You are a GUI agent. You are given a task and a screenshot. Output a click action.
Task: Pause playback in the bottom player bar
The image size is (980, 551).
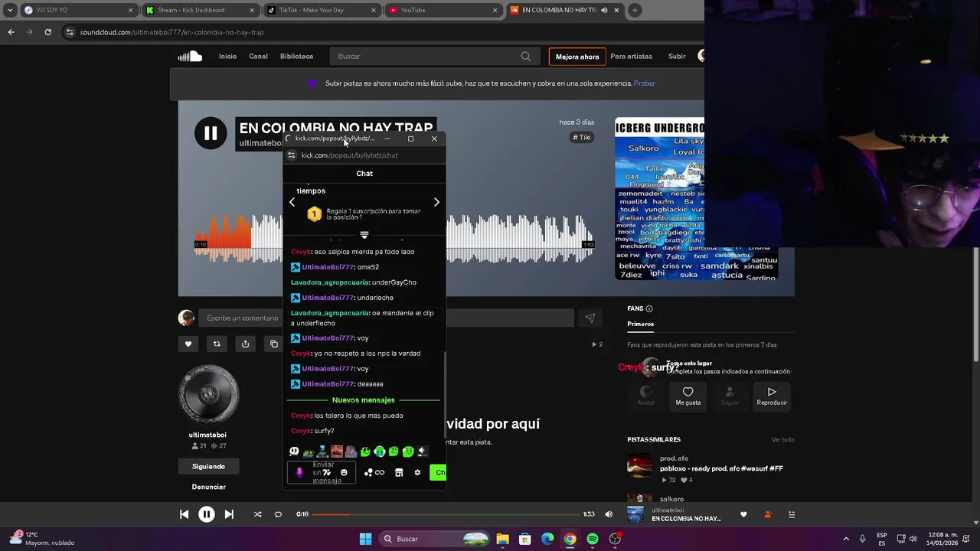[207, 514]
